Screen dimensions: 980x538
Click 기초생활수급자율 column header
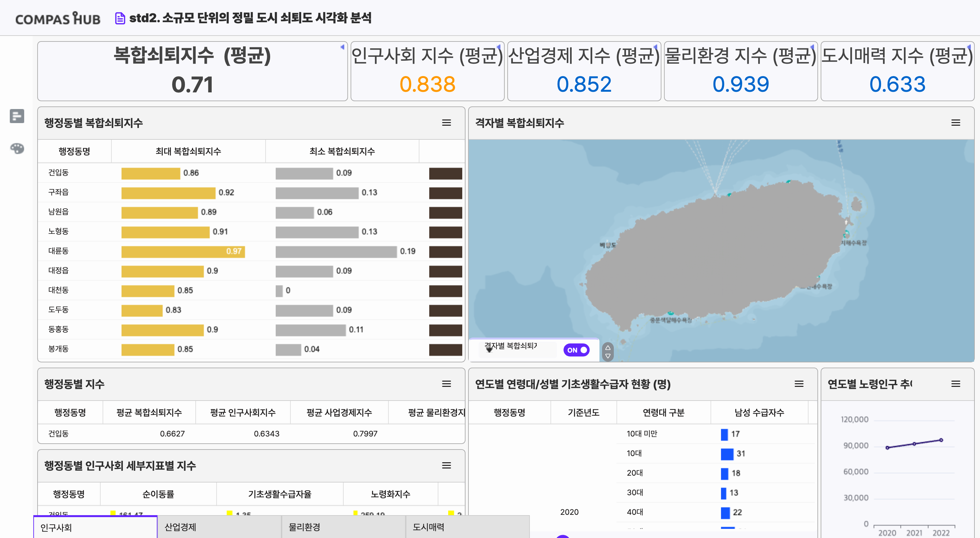click(x=280, y=494)
